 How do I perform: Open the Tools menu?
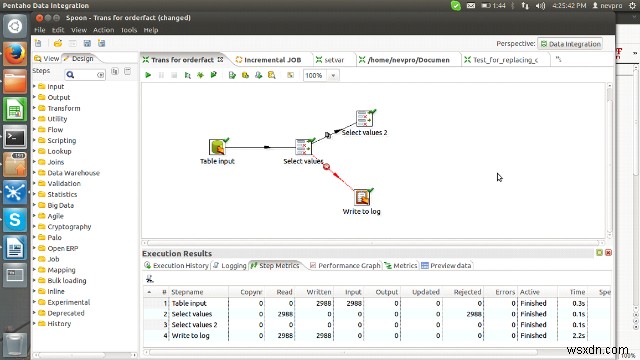(129, 30)
